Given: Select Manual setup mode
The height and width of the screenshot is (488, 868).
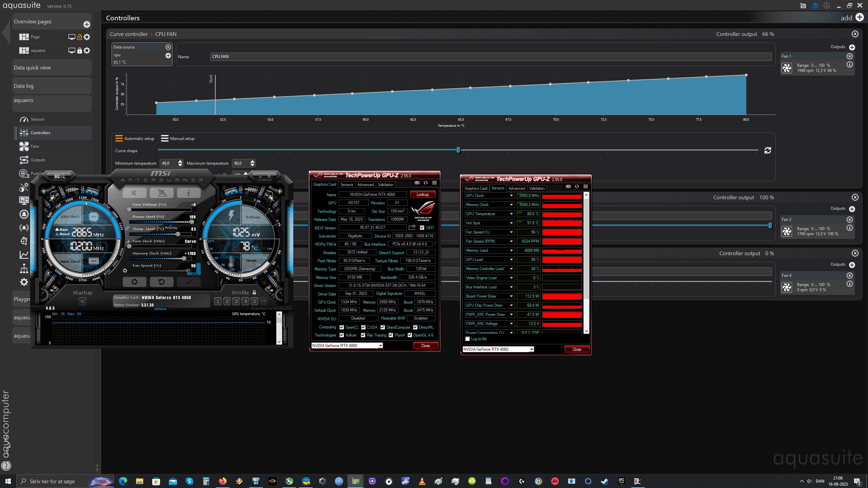Looking at the screenshot, I should [178, 138].
